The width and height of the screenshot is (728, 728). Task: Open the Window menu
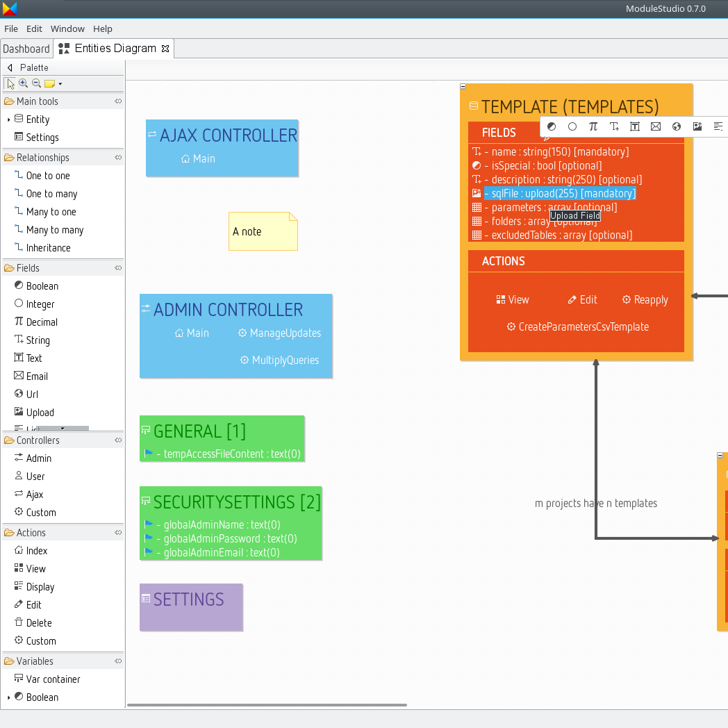(67, 28)
